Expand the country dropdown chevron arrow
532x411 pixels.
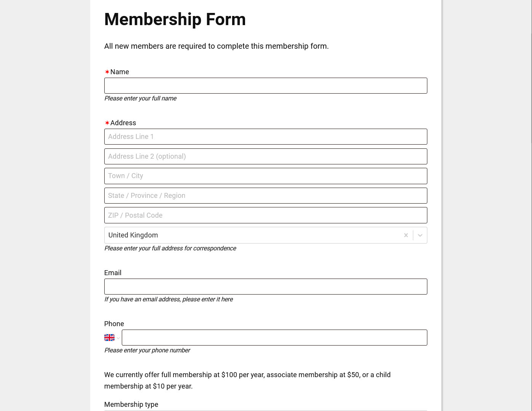tap(420, 235)
